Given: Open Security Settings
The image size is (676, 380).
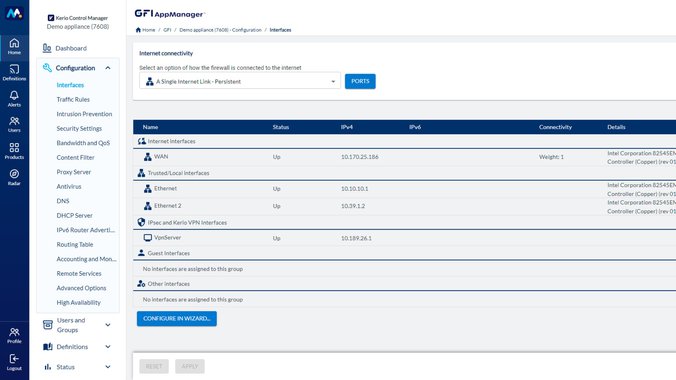Looking at the screenshot, I should coord(79,129).
